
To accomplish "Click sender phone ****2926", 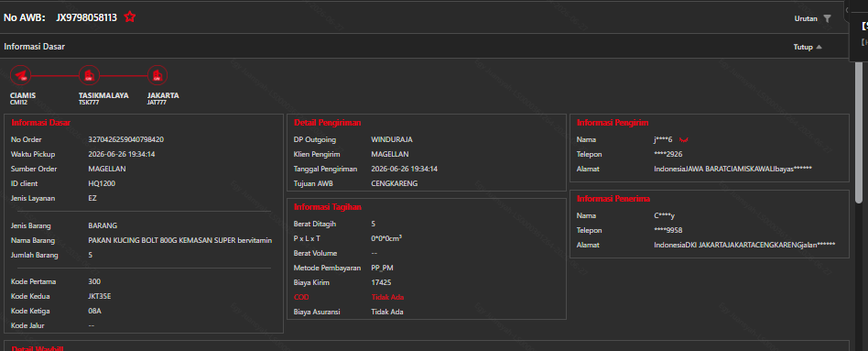I will 667,154.
